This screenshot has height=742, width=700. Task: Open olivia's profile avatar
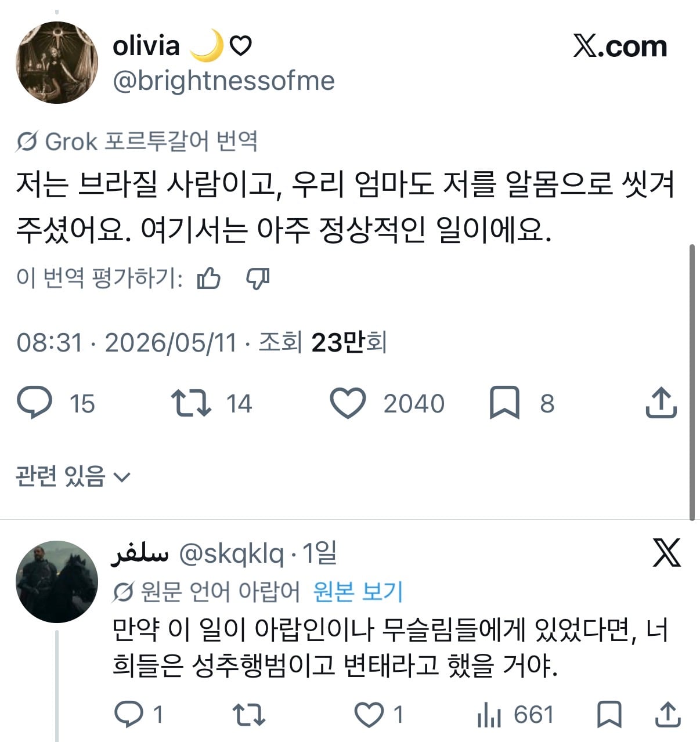[57, 63]
